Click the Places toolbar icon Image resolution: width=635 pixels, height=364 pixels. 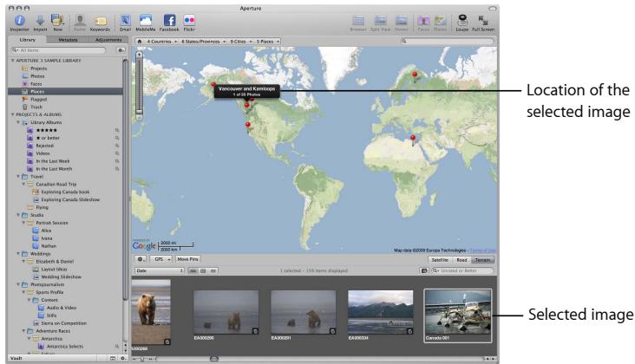click(x=440, y=21)
